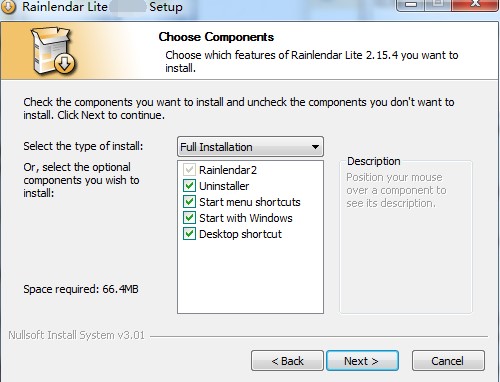Click the Rainlendar icon in the title bar
The width and height of the screenshot is (500, 382).
pos(8,7)
